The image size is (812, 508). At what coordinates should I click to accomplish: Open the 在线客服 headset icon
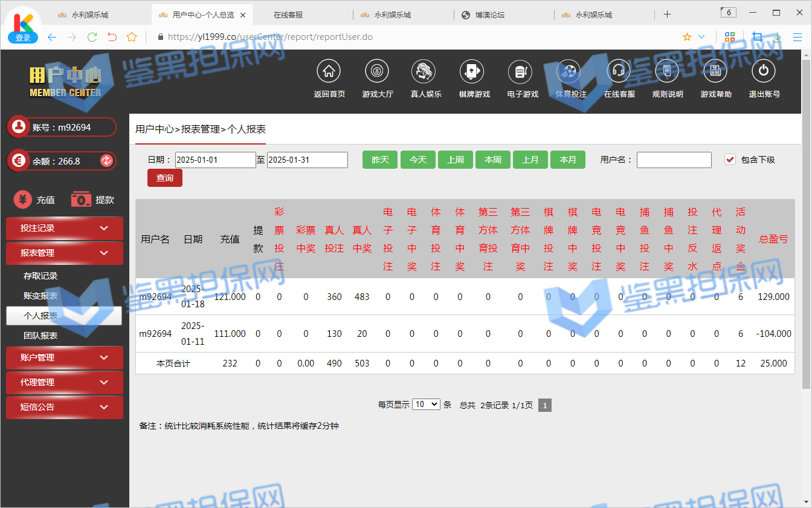[x=619, y=72]
